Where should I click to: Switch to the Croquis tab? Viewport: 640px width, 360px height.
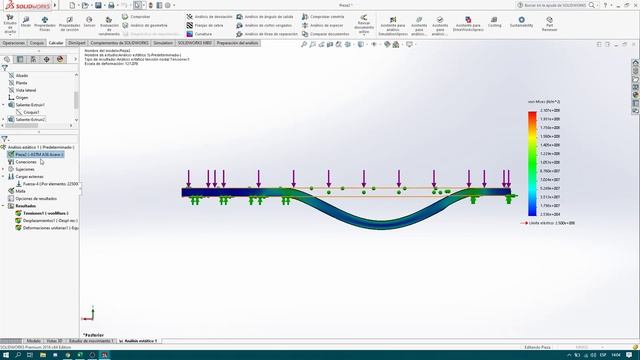click(37, 43)
